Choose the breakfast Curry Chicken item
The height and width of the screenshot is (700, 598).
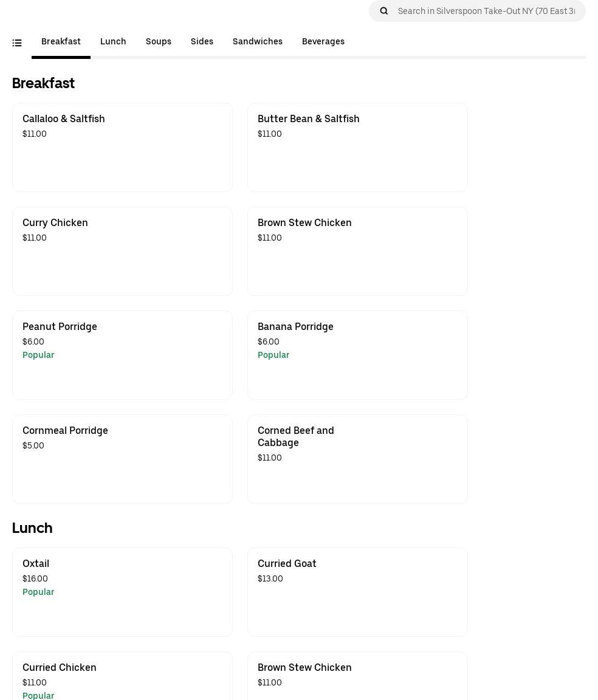122,251
